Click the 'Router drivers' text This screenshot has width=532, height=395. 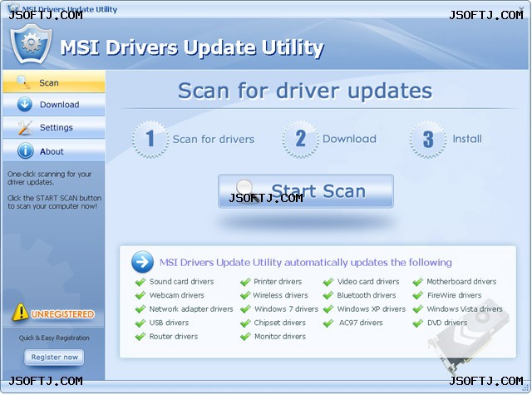(174, 337)
